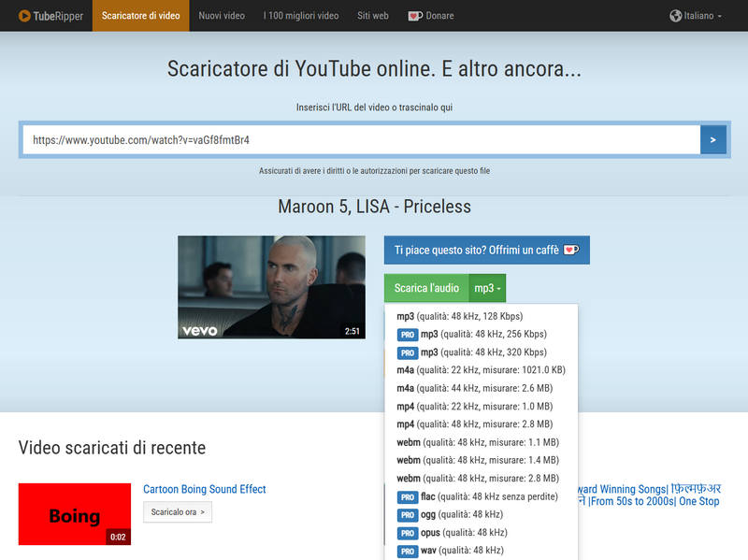Open Siti web tab
Screen dimensions: 748x560
(372, 16)
